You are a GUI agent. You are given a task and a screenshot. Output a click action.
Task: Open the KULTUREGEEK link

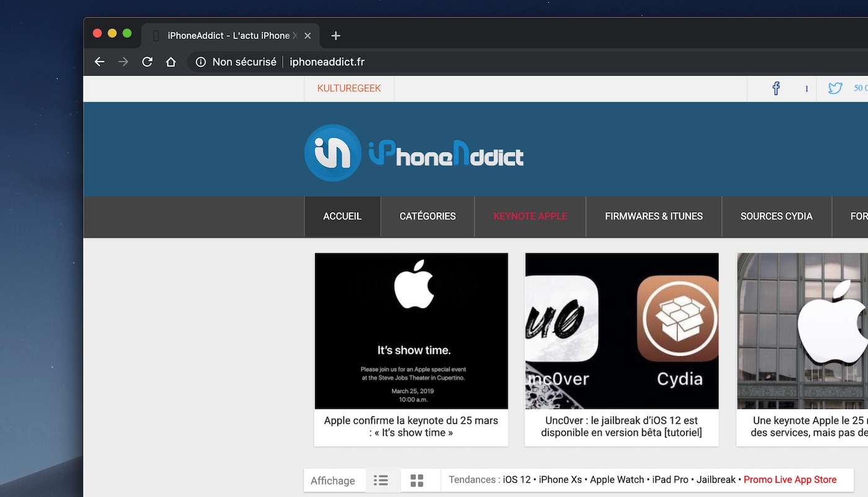[x=349, y=88]
